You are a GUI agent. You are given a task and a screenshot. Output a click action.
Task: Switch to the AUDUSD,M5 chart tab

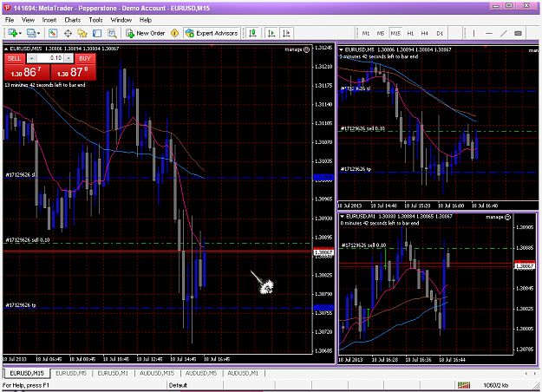[201, 373]
